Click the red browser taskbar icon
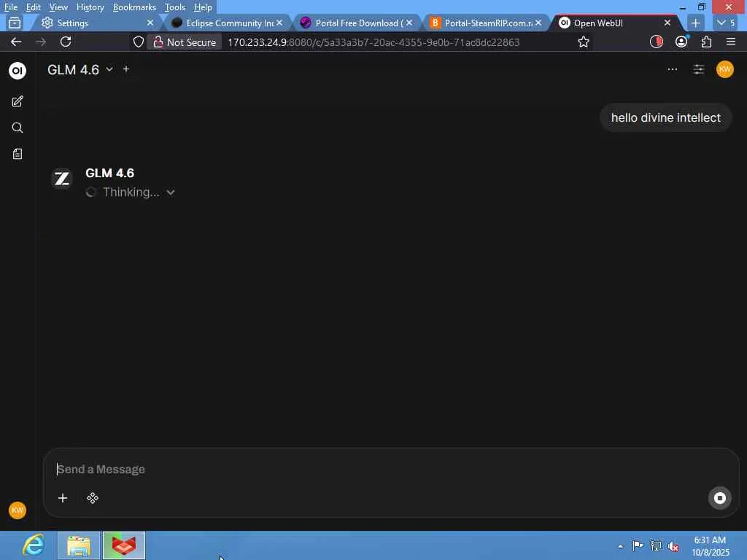 point(124,545)
